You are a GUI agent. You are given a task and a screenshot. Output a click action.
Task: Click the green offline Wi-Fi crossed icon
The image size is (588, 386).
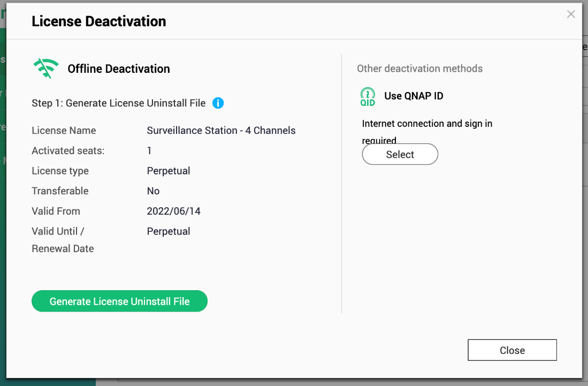46,69
